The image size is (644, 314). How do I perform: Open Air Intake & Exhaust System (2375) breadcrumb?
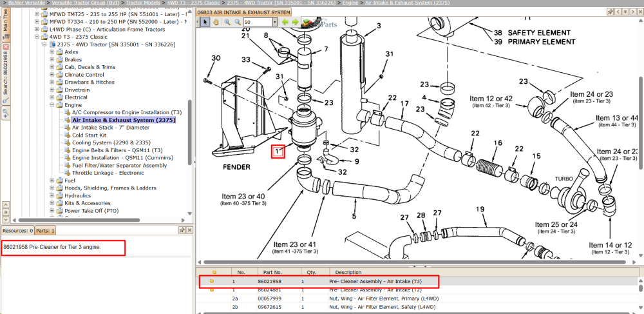coord(406,3)
